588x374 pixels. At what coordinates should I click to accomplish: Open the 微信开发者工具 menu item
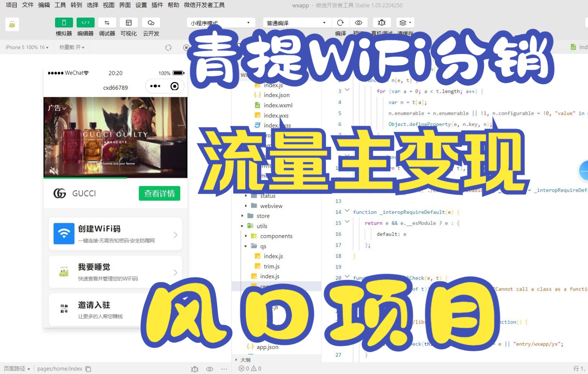[204, 5]
